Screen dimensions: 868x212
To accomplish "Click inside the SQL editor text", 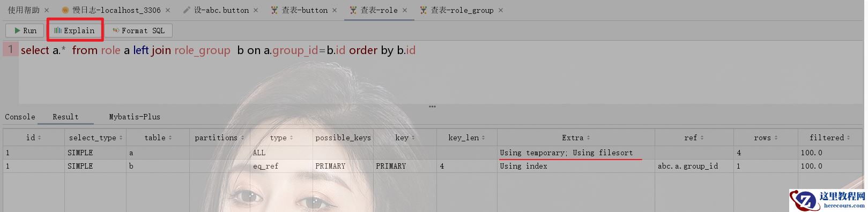I will 218,50.
